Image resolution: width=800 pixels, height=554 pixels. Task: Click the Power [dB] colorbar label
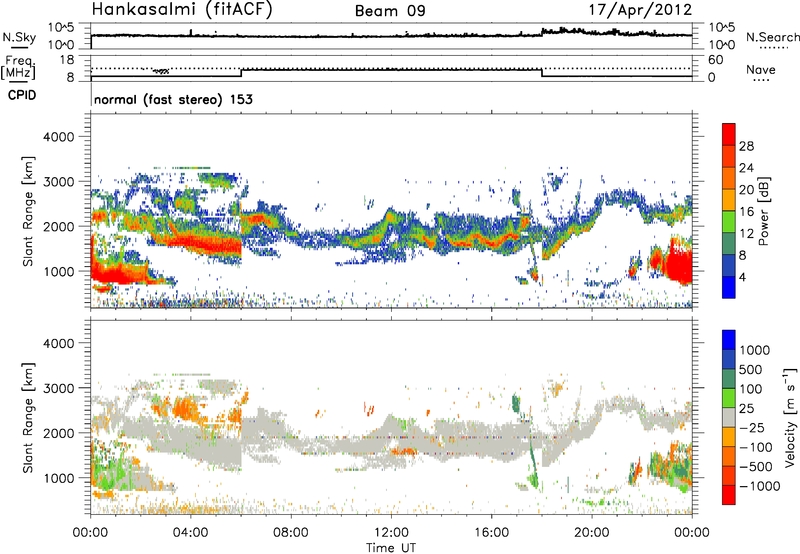(763, 211)
